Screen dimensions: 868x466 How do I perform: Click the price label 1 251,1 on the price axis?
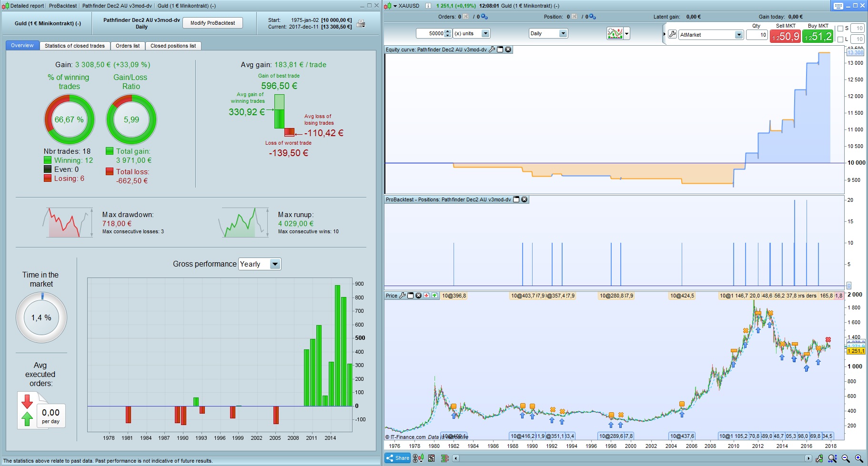[x=856, y=351]
